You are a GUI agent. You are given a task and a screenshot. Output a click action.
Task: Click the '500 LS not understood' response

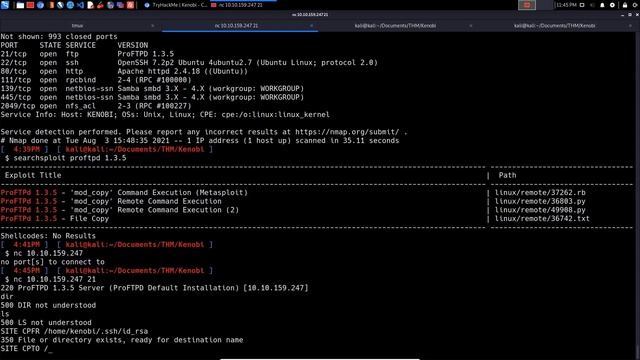[x=46, y=322]
